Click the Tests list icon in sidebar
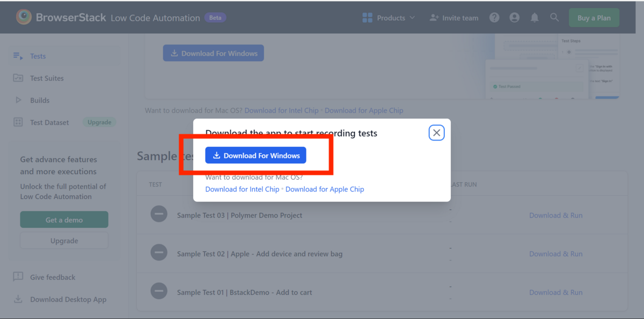 [x=18, y=56]
